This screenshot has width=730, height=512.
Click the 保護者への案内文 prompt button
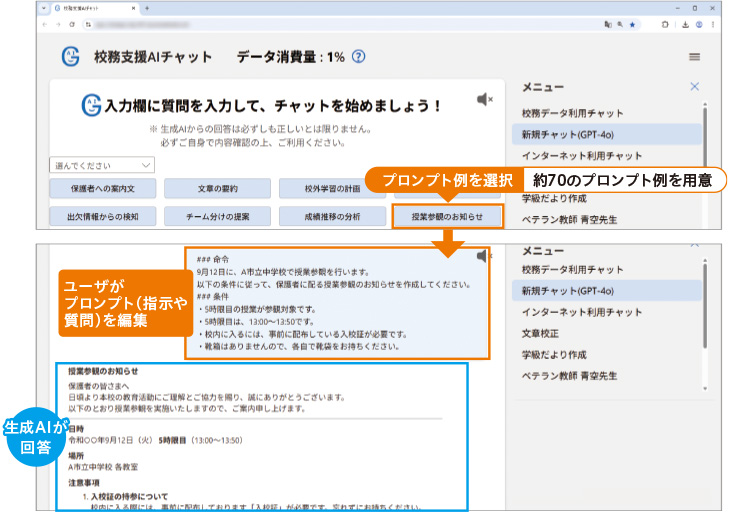(x=102, y=188)
